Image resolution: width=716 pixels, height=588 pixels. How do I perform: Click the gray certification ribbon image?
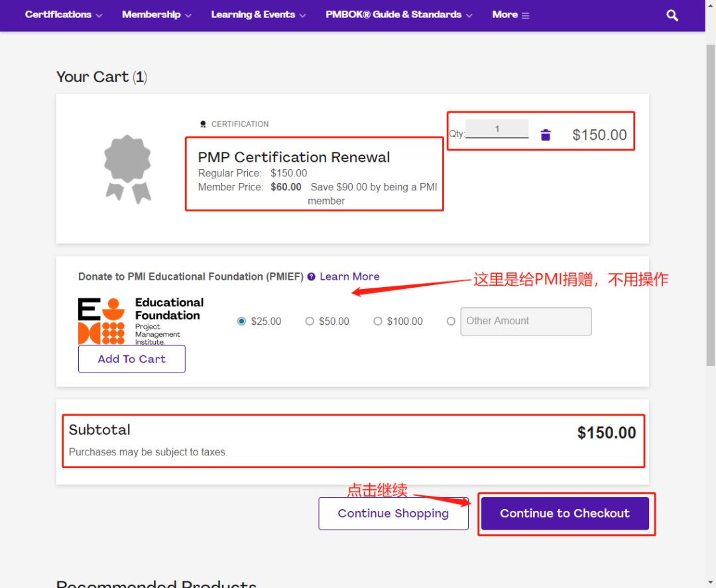tap(127, 168)
